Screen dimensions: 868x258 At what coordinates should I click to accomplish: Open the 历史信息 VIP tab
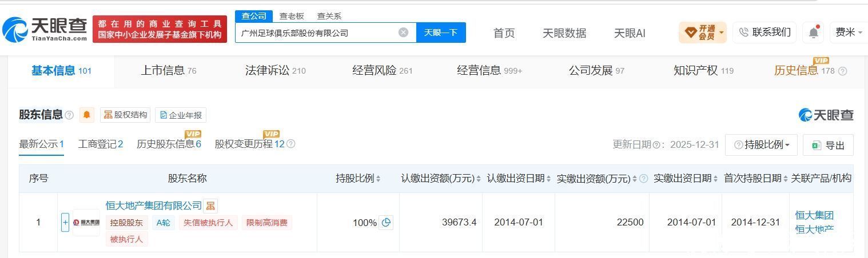pyautogui.click(x=804, y=71)
